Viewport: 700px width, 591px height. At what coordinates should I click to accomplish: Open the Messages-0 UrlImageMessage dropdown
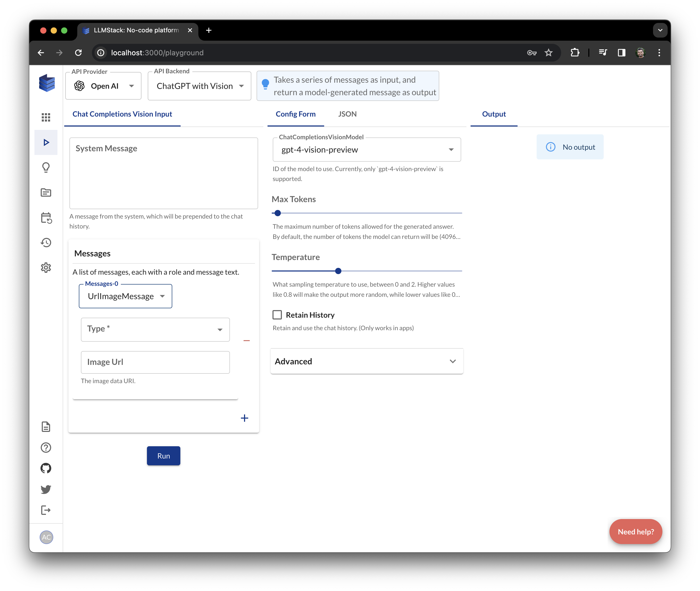(x=125, y=296)
